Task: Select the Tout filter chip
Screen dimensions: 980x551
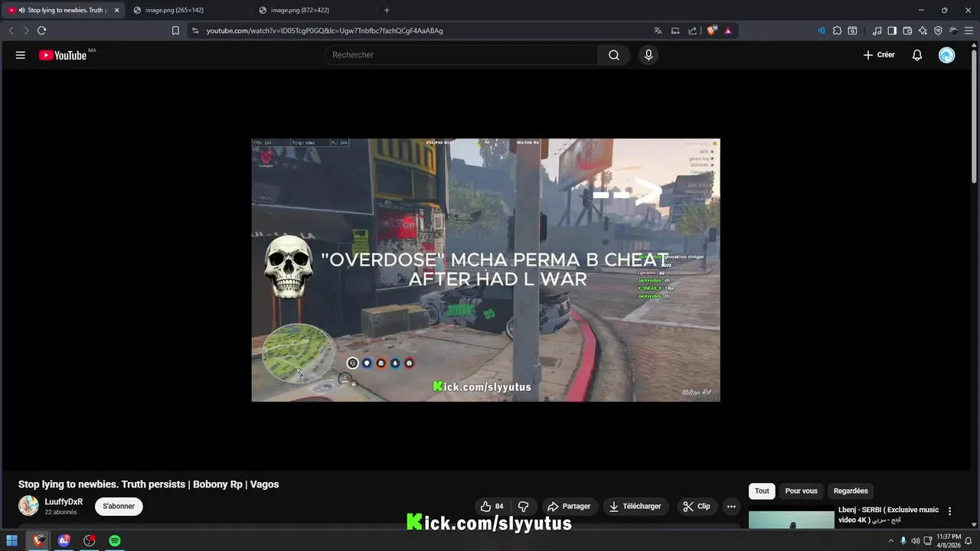Action: [x=762, y=491]
